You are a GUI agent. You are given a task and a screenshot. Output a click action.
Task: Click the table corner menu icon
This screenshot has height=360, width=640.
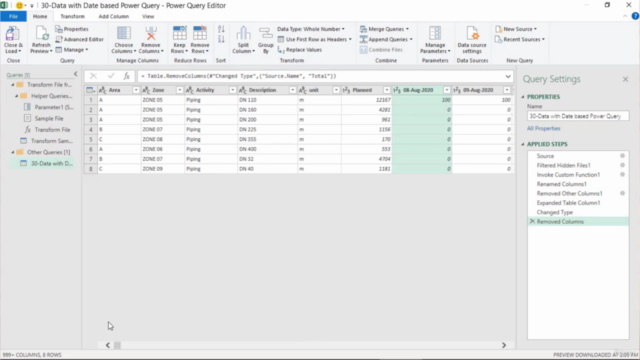point(91,90)
